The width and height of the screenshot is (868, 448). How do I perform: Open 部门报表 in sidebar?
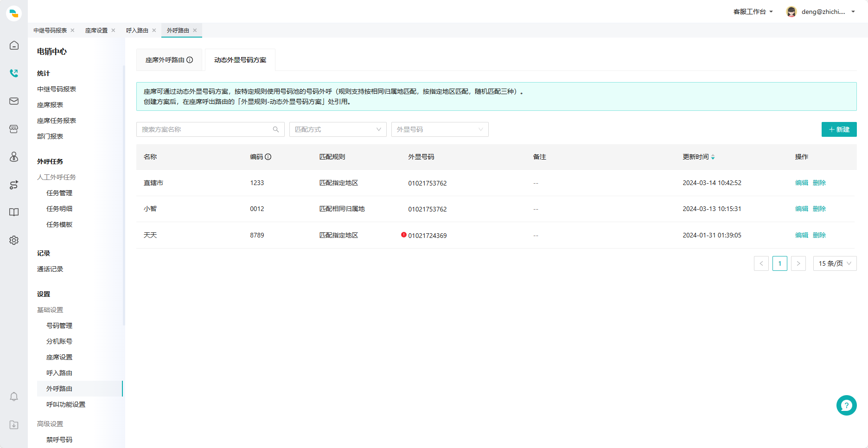coord(50,136)
